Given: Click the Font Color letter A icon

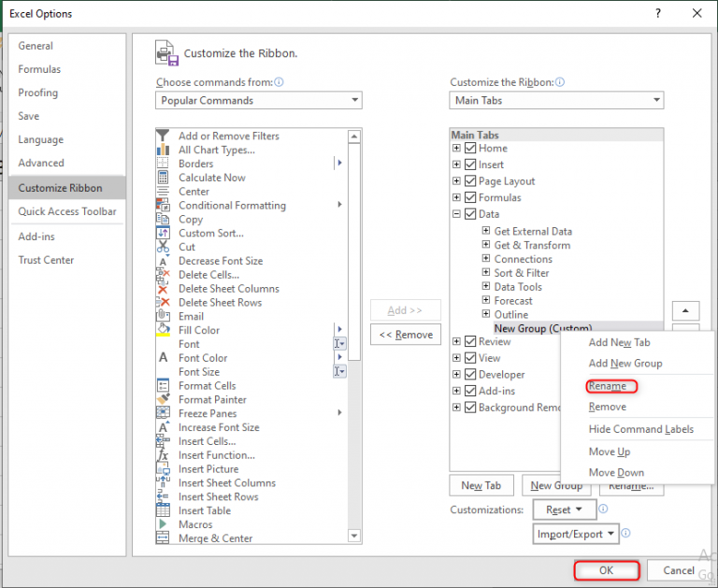Looking at the screenshot, I should point(163,358).
